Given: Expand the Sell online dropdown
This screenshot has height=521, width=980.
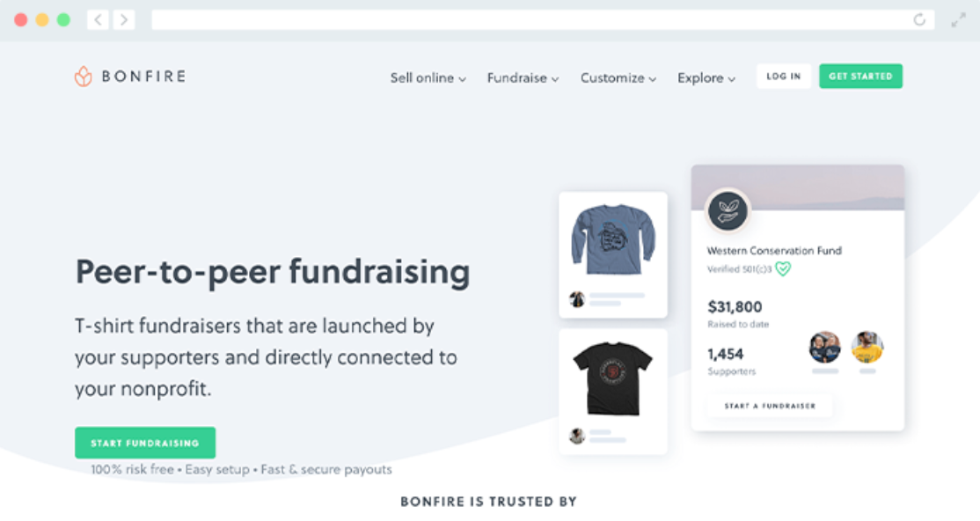Looking at the screenshot, I should (x=428, y=78).
